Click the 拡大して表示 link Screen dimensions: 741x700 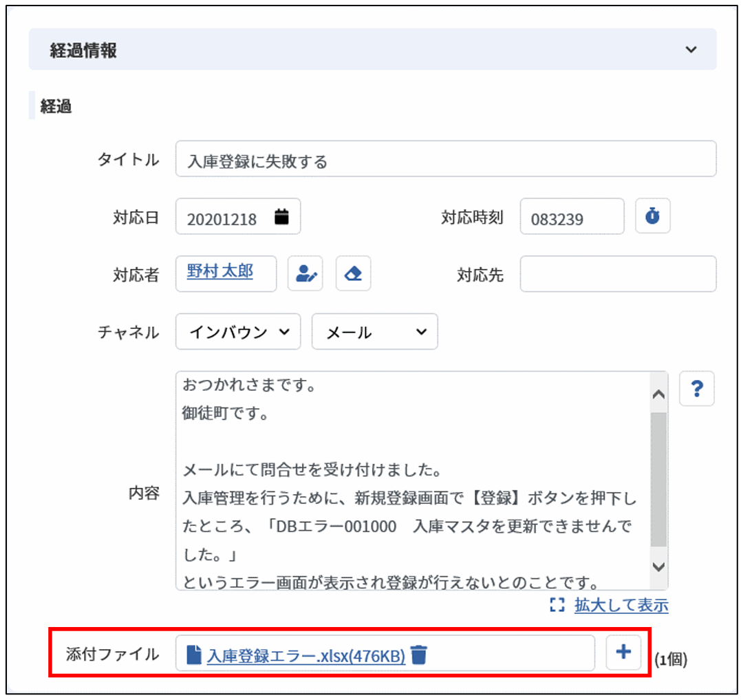pyautogui.click(x=621, y=605)
